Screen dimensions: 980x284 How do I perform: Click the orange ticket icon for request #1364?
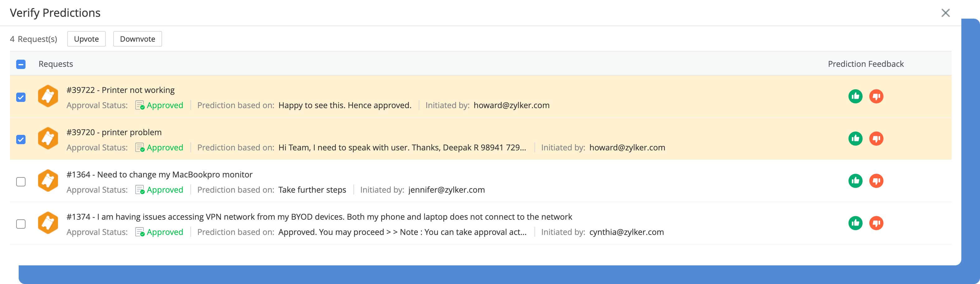click(48, 181)
